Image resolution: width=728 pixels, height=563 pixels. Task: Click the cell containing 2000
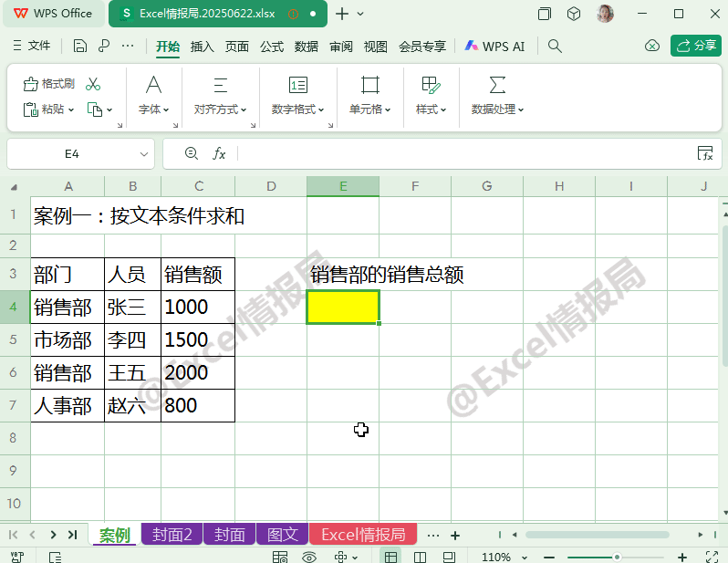click(x=198, y=372)
